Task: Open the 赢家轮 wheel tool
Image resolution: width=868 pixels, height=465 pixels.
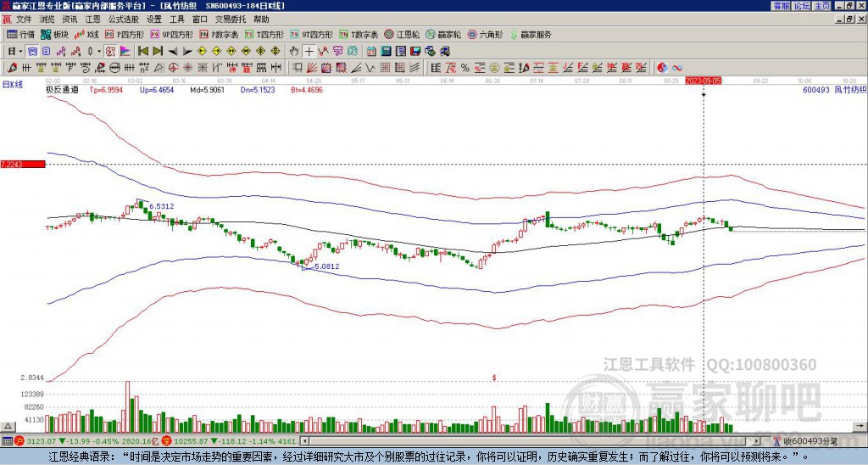Action: point(443,34)
